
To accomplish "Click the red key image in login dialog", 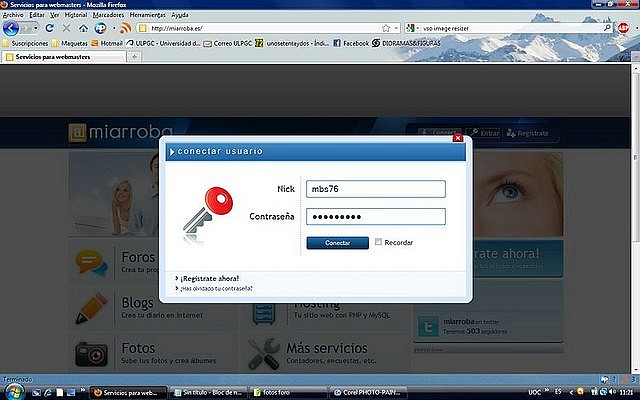I will point(208,216).
